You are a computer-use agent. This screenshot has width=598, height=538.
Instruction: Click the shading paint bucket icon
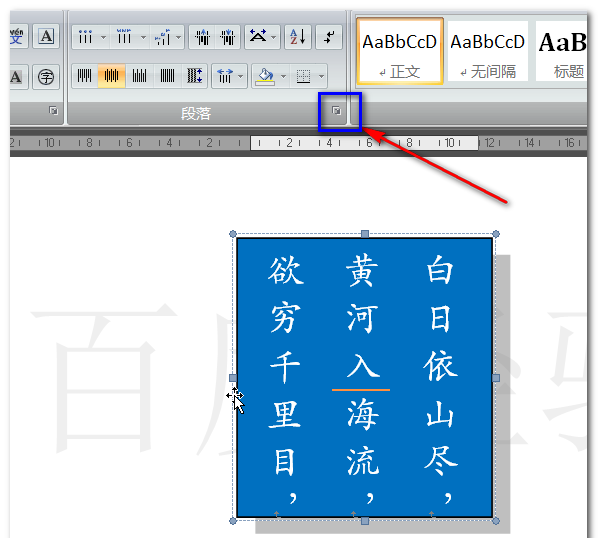click(x=265, y=76)
